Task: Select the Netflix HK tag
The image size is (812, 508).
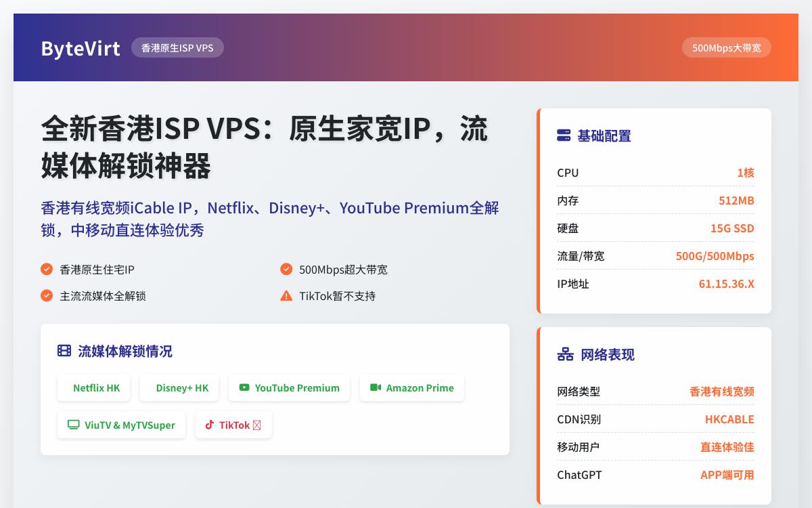Action: [94, 387]
